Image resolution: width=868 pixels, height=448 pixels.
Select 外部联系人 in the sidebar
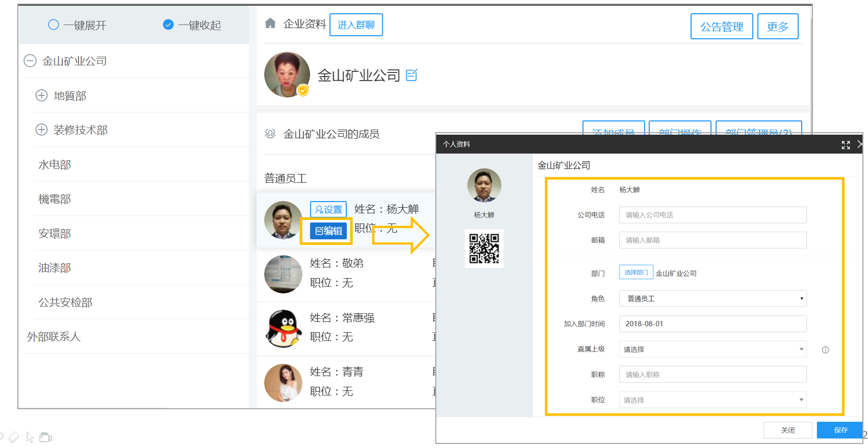point(54,337)
